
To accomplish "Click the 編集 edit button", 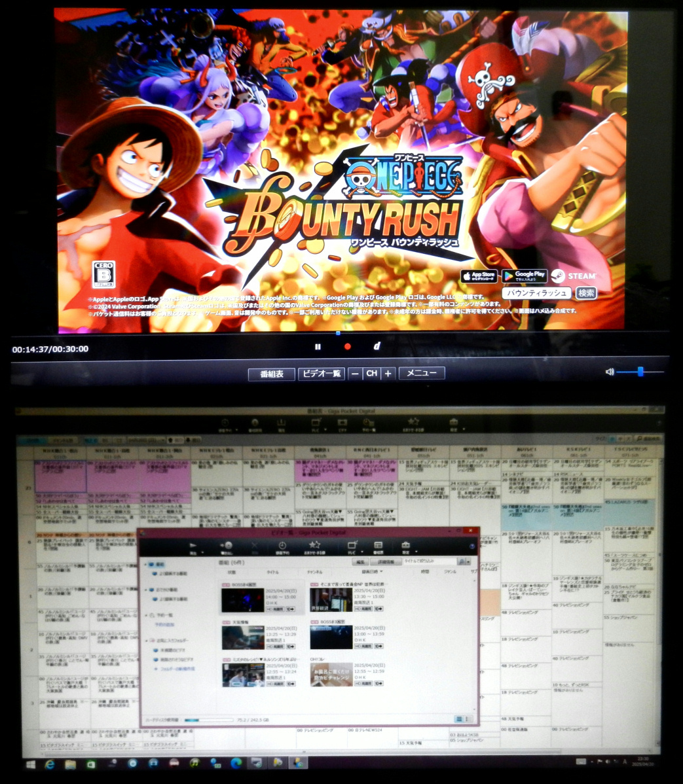I will tap(361, 562).
